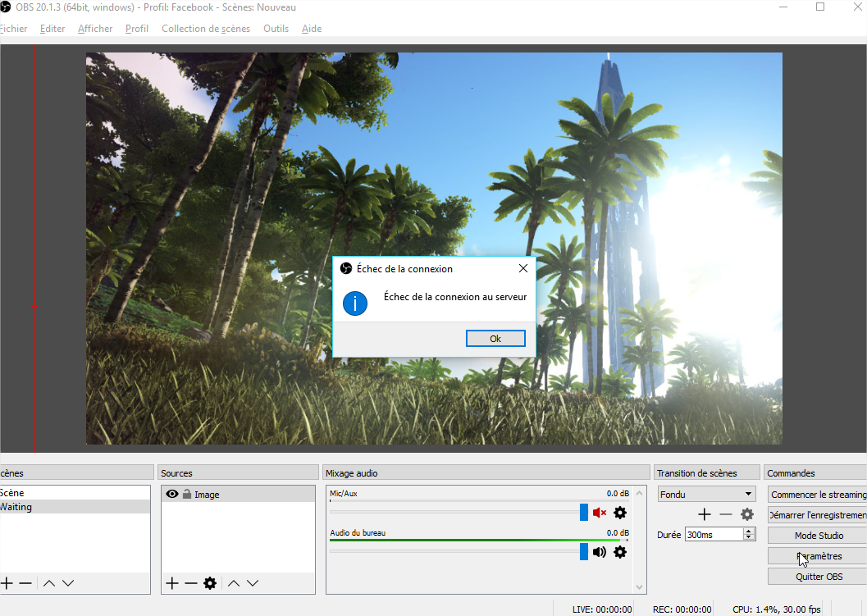Click the 'Sources' panel header

(239, 472)
